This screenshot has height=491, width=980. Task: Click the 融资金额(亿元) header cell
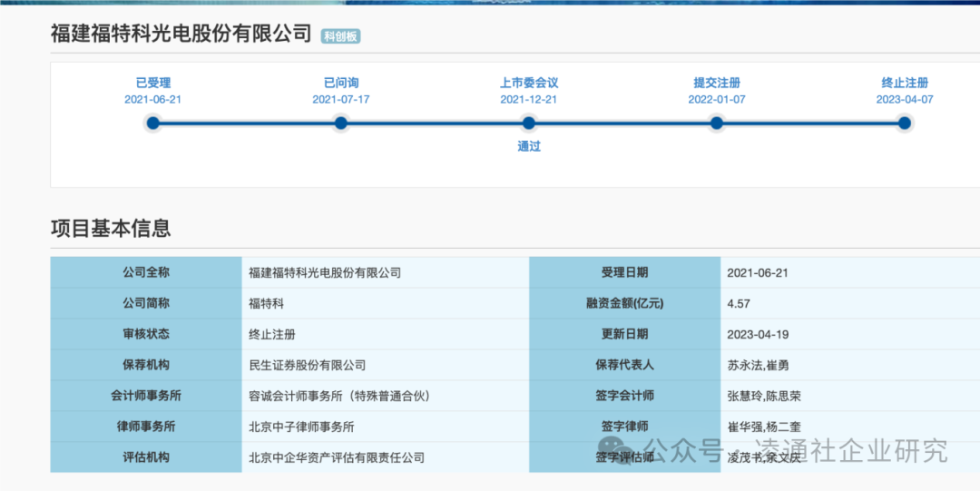point(625,303)
